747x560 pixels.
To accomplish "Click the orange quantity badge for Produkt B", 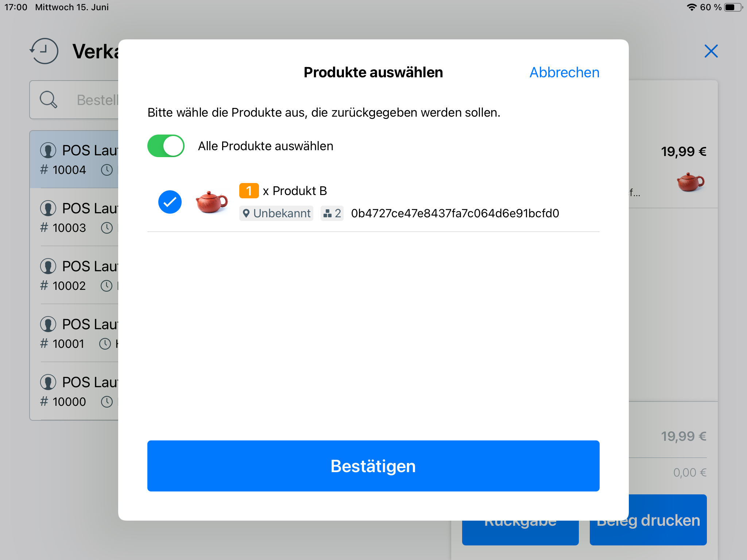I will [249, 191].
